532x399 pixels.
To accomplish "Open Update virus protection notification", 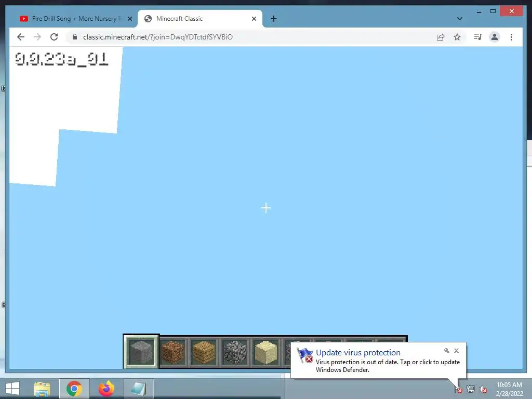I will pos(378,361).
